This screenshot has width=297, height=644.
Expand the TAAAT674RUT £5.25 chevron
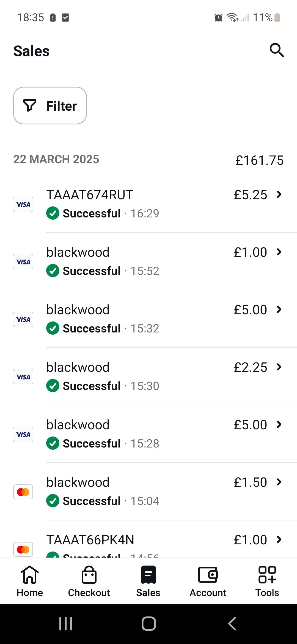[279, 195]
